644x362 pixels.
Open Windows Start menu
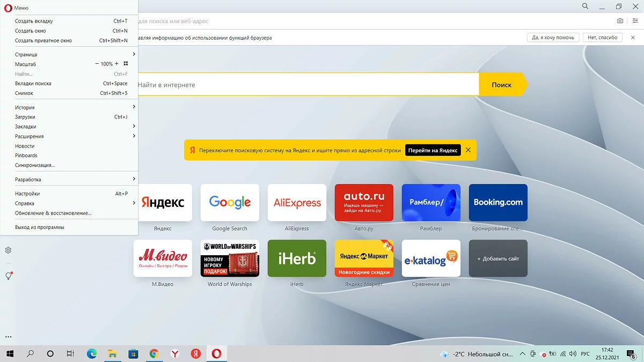(x=10, y=354)
